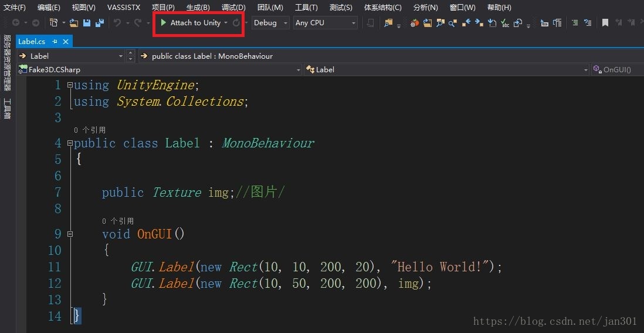The height and width of the screenshot is (333, 644).
Task: Open the 服务器资源管理器 side panel tab
Action: point(7,62)
